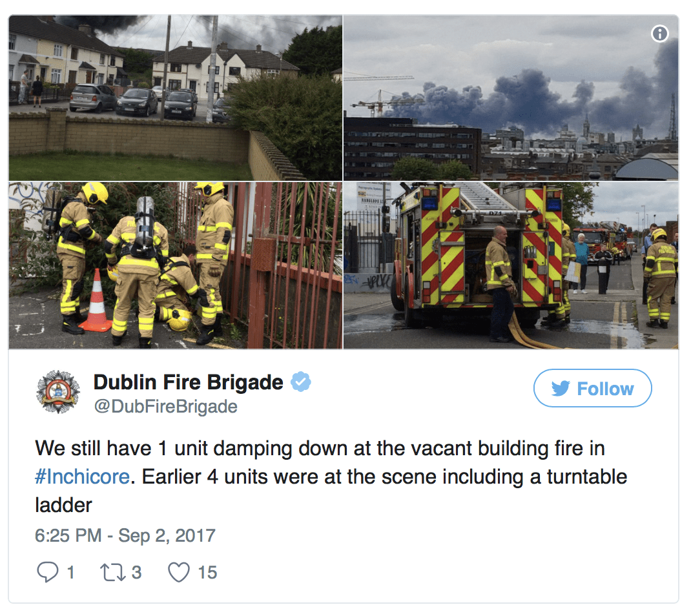This screenshot has height=616, width=691.
Task: Click the Dublin Fire Brigade display name
Action: click(188, 382)
